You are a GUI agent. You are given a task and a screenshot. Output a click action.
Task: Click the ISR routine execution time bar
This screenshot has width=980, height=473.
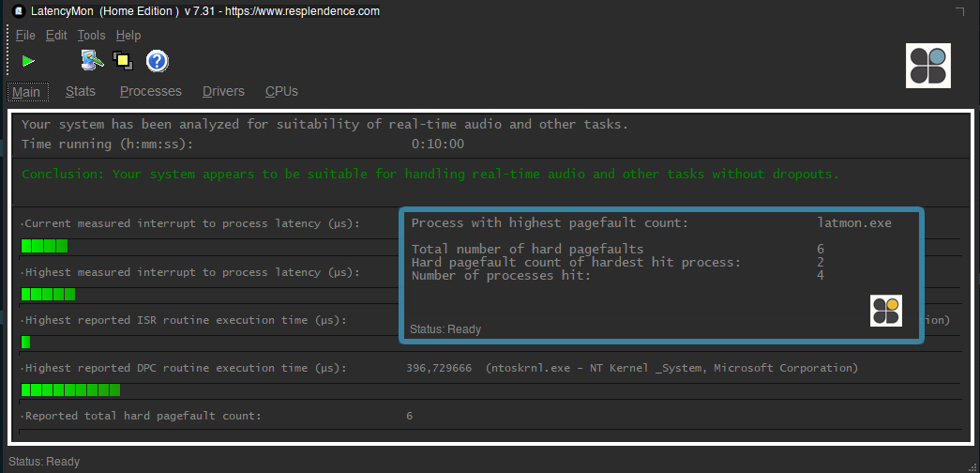tap(25, 343)
